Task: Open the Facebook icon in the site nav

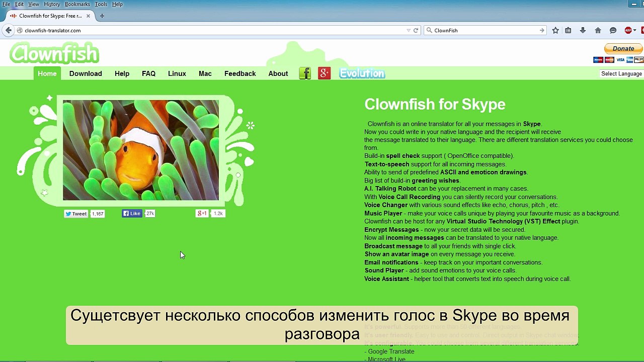Action: coord(305,73)
